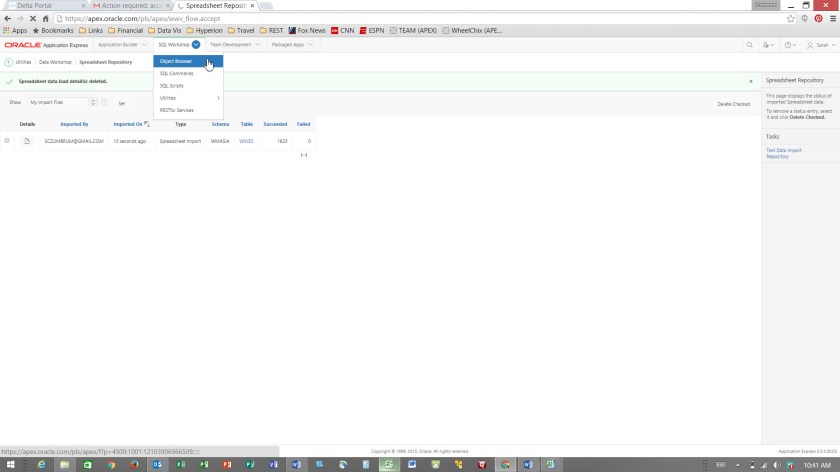The height and width of the screenshot is (472, 840).
Task: Expand the Packaged Apps dropdown arrow
Action: (312, 45)
